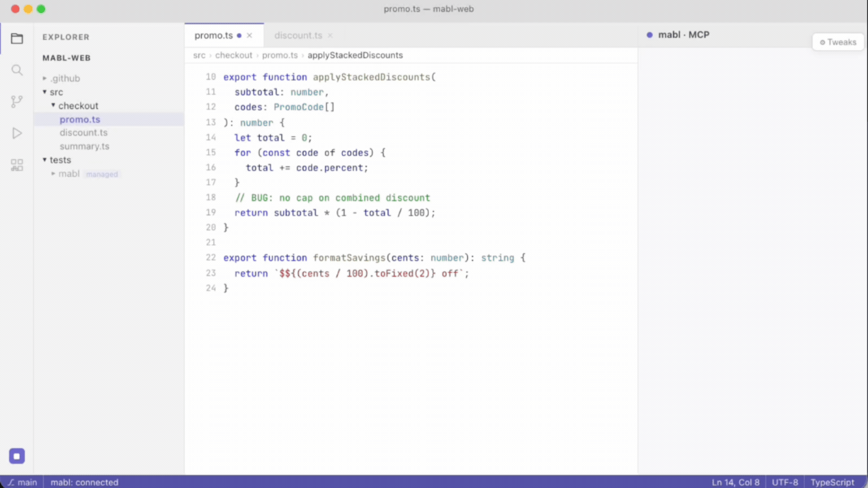Click the Tweaks button

click(838, 42)
